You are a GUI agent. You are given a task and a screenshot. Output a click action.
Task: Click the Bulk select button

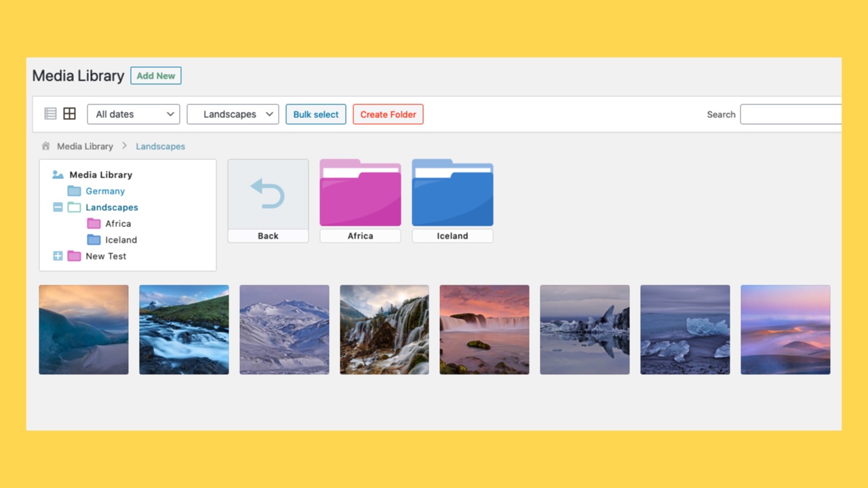pos(316,114)
